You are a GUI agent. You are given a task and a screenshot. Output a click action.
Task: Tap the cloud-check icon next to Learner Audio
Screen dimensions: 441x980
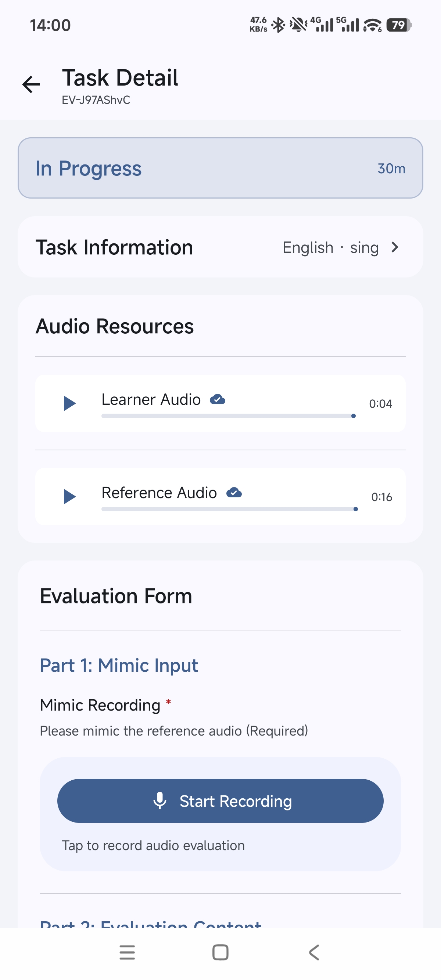coord(218,399)
